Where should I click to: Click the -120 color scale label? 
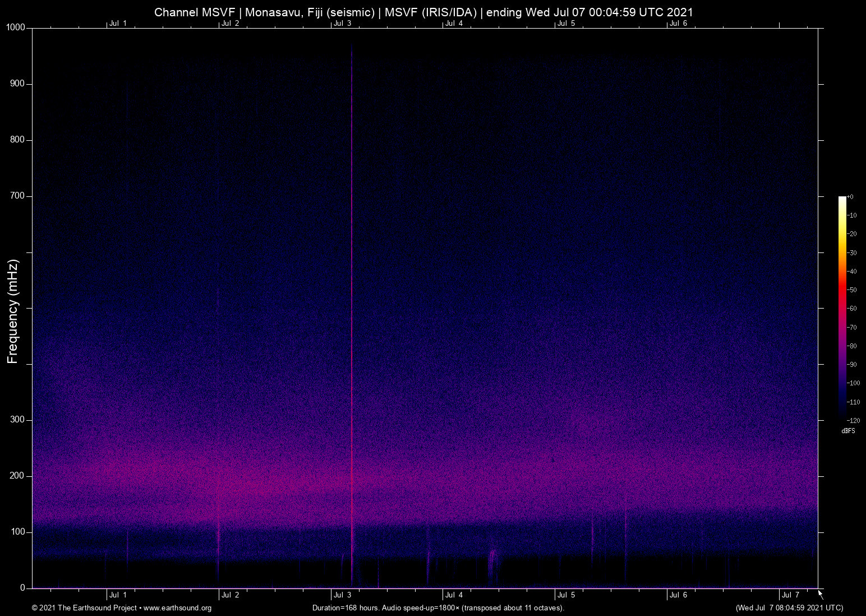(x=853, y=421)
